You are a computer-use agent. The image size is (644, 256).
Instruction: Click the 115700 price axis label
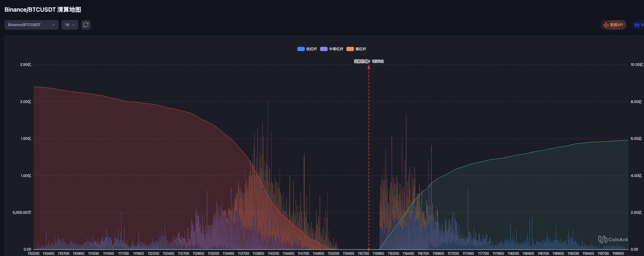tap(364, 253)
